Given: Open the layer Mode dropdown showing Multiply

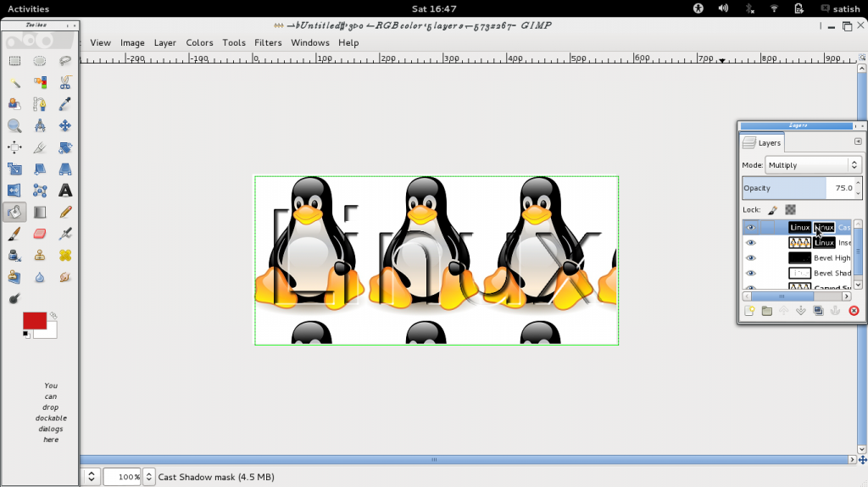Looking at the screenshot, I should coord(813,165).
